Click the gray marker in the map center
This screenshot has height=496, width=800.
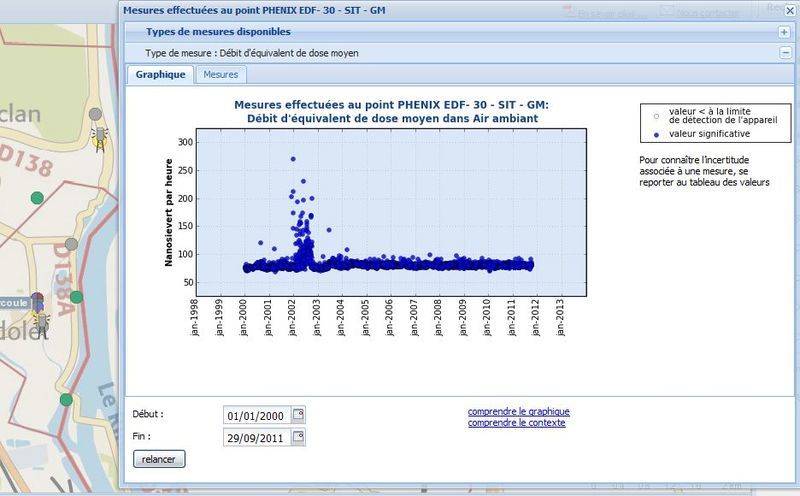(x=71, y=244)
